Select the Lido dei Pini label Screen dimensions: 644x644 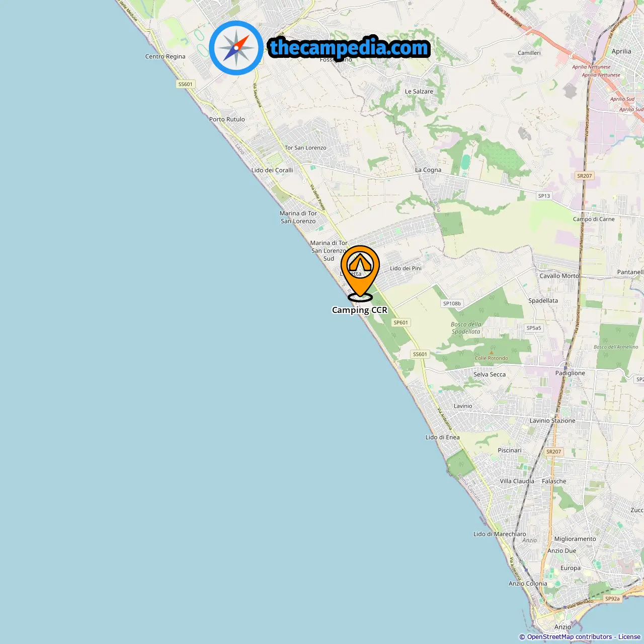[x=406, y=268]
